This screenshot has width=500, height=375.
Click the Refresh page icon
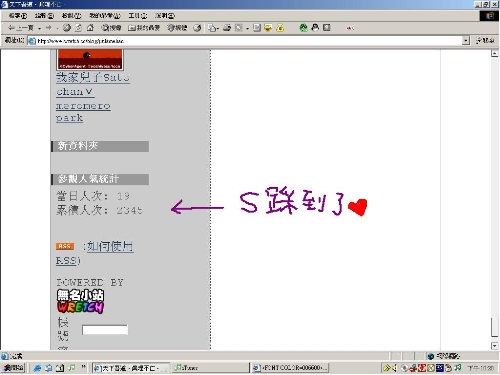click(x=78, y=28)
